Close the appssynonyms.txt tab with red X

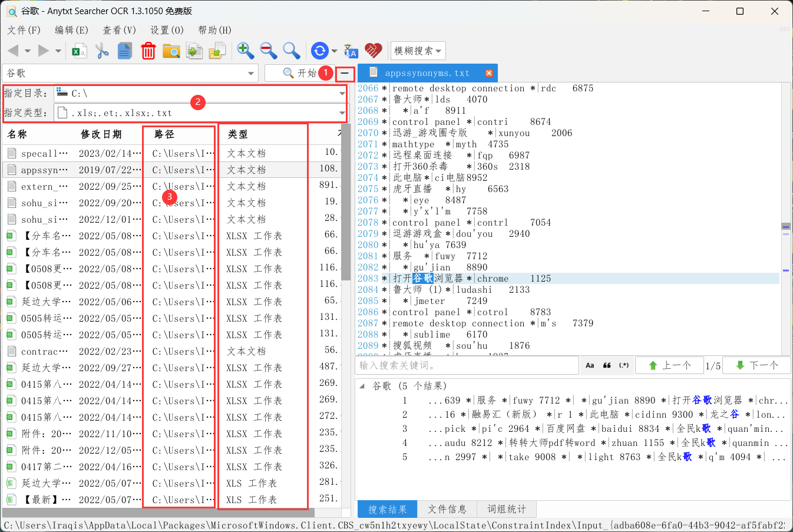pyautogui.click(x=489, y=73)
